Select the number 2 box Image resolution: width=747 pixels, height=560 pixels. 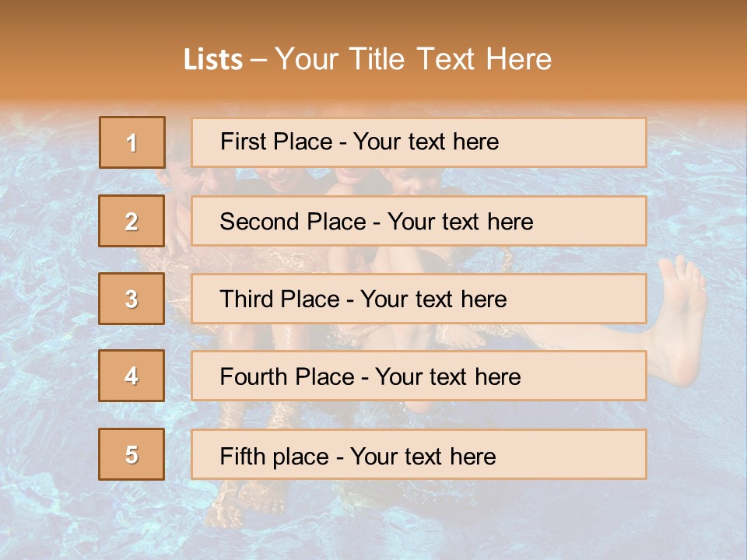(132, 221)
